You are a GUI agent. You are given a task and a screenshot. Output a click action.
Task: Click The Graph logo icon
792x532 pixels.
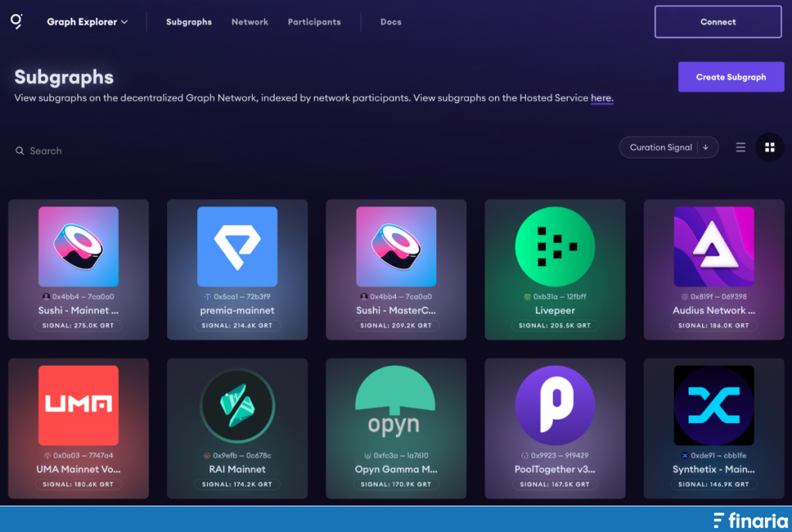point(17,21)
